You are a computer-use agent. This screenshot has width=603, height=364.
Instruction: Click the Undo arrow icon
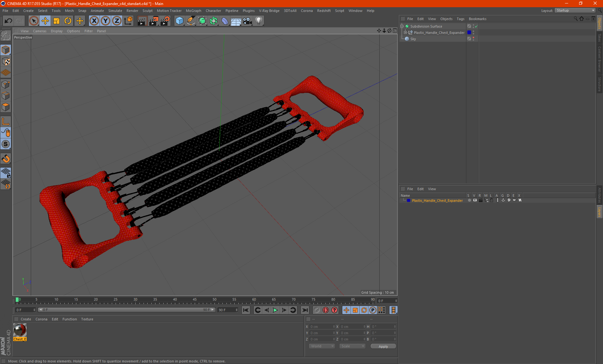pyautogui.click(x=8, y=21)
